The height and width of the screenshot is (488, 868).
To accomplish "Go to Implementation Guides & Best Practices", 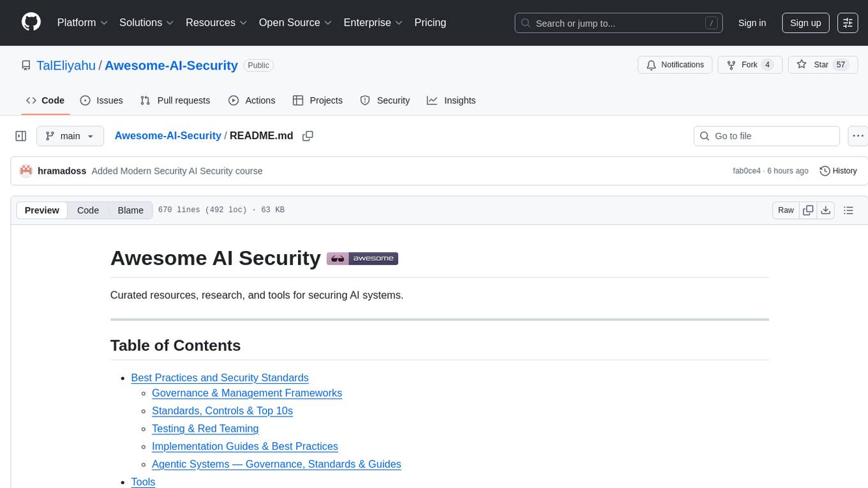I will tap(245, 446).
